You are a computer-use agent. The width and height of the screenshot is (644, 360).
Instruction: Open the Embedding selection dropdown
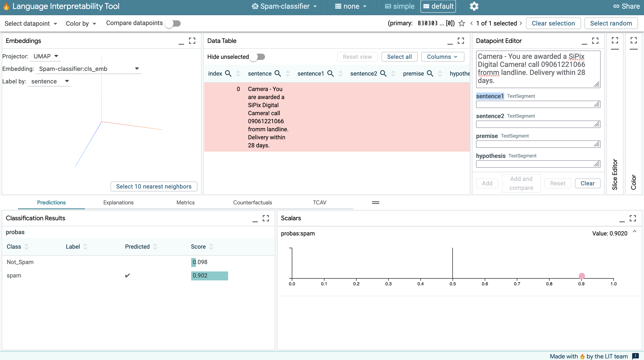point(89,69)
